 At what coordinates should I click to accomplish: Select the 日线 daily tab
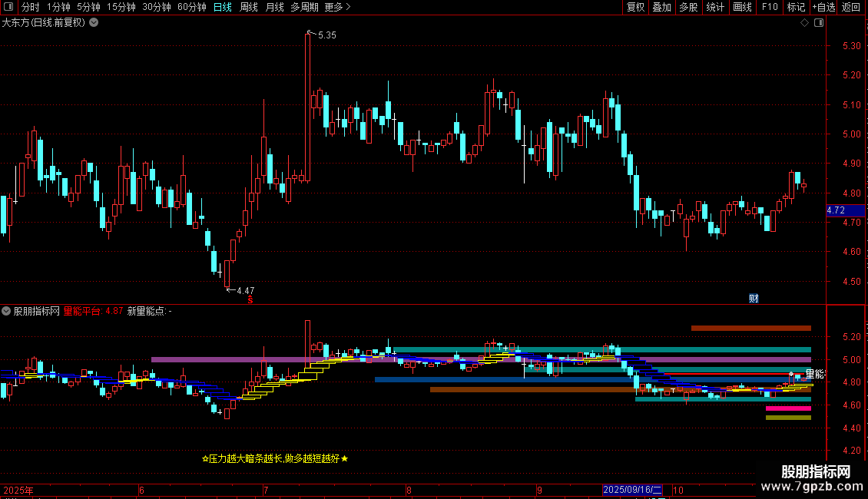pyautogui.click(x=223, y=7)
